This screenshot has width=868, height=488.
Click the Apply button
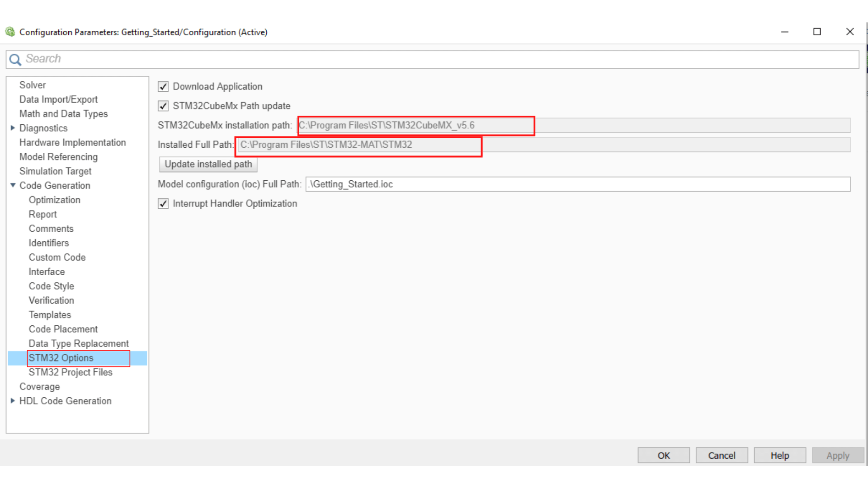(x=838, y=455)
